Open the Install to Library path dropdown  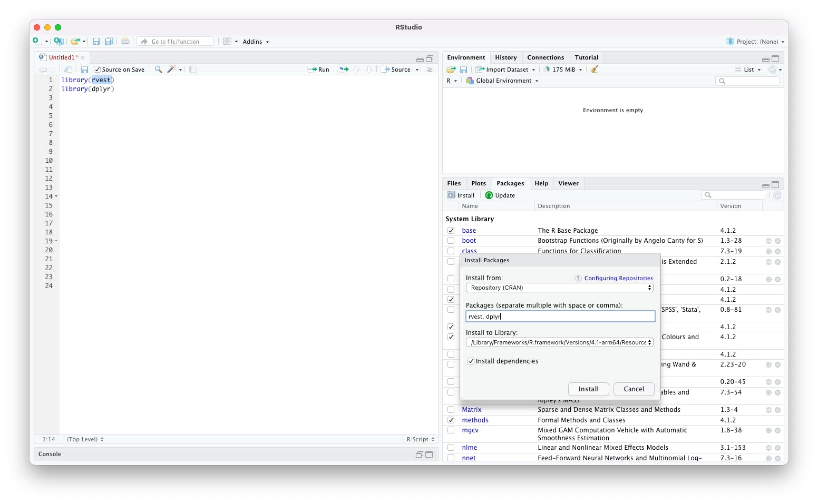(560, 343)
